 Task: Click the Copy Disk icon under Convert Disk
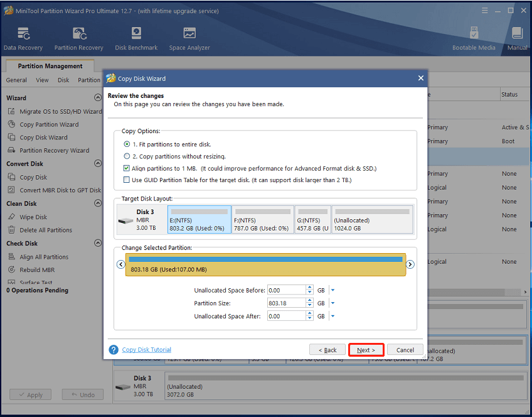11,177
